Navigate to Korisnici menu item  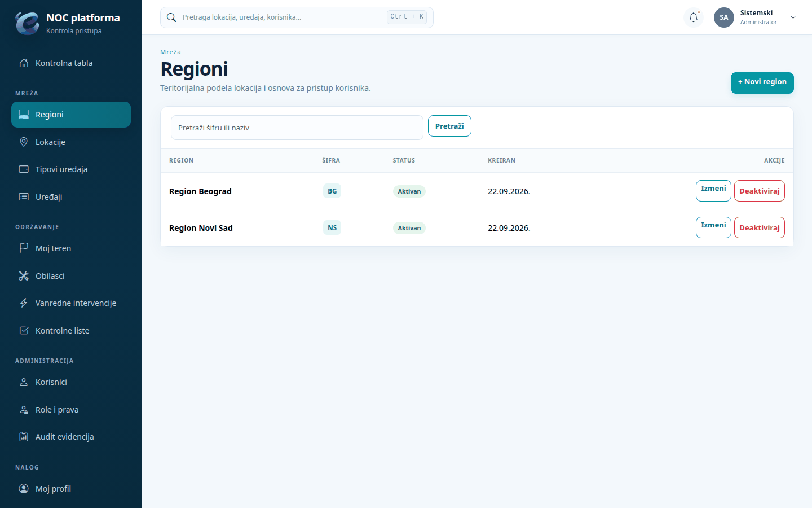[x=71, y=382]
